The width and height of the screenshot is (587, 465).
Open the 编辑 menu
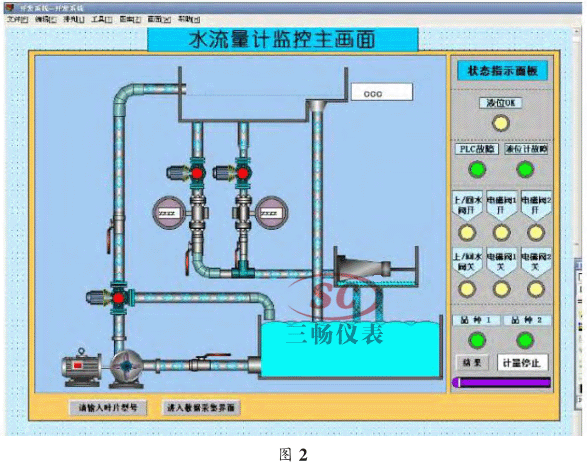click(46, 19)
